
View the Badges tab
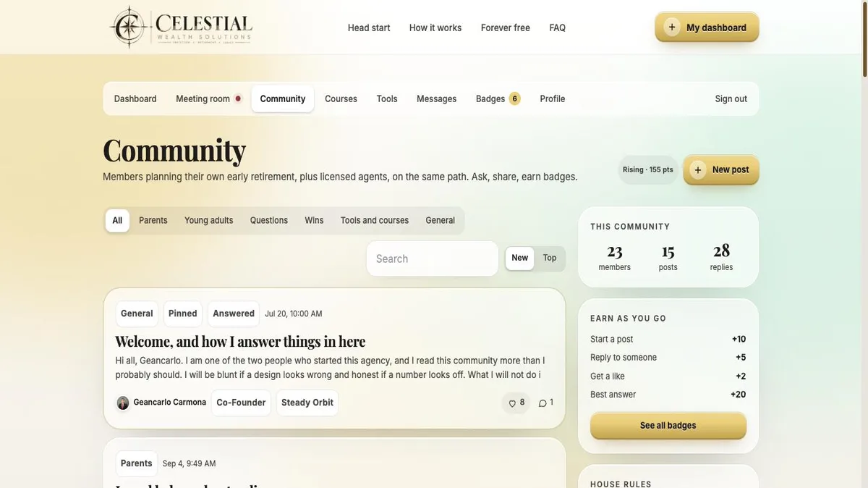(x=498, y=98)
